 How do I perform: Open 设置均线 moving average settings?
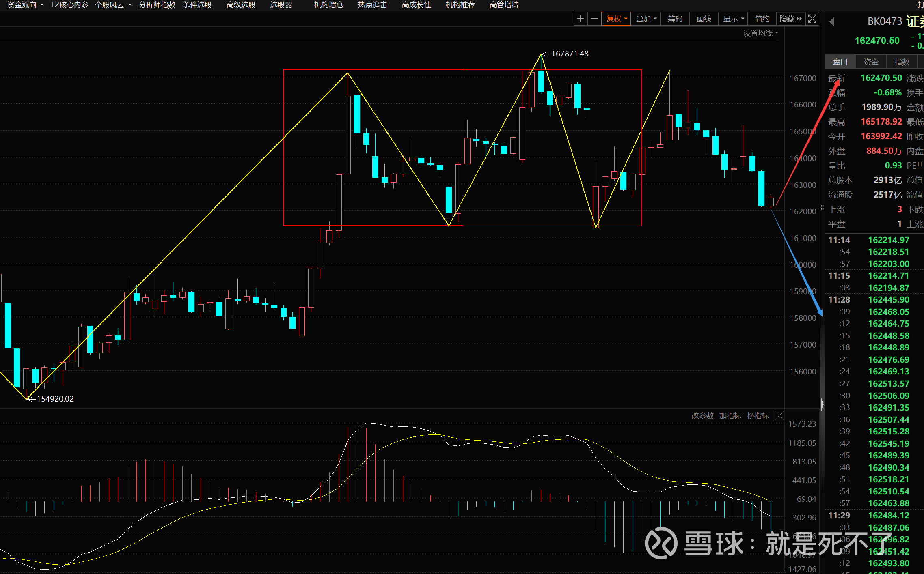760,33
